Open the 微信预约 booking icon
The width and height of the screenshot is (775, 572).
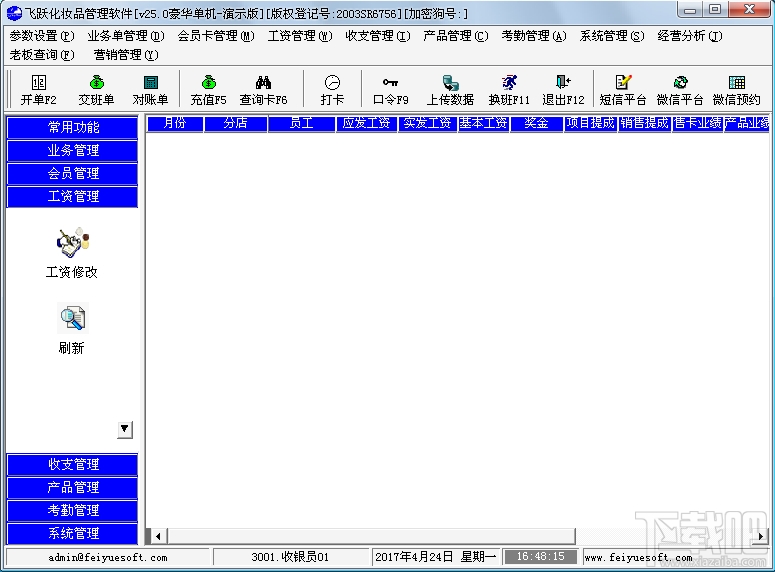pos(736,83)
